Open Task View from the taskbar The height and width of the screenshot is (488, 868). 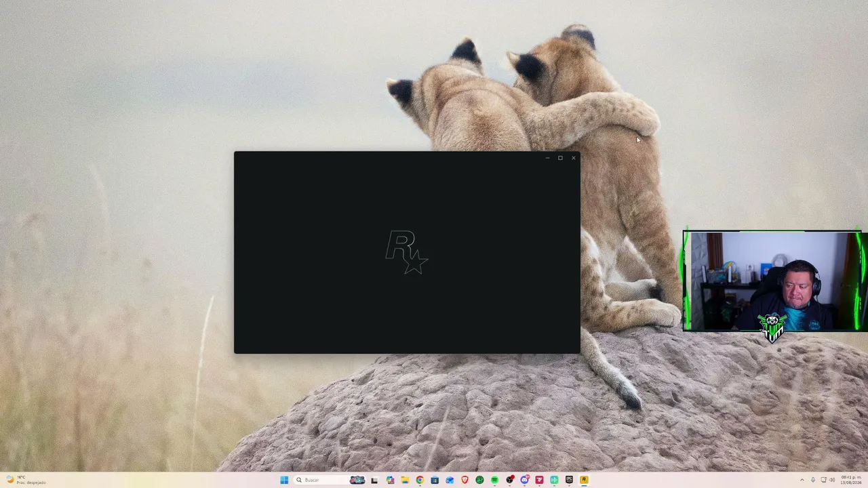(374, 480)
